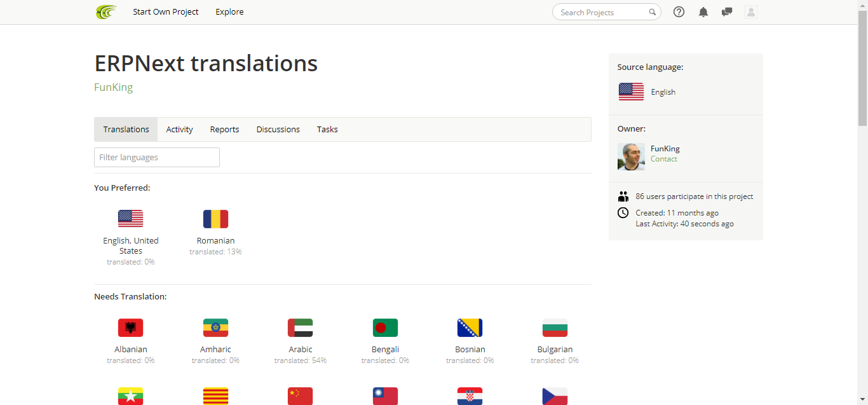Click the Taiwan flag below Bengali
This screenshot has height=405, width=868.
coord(385,396)
